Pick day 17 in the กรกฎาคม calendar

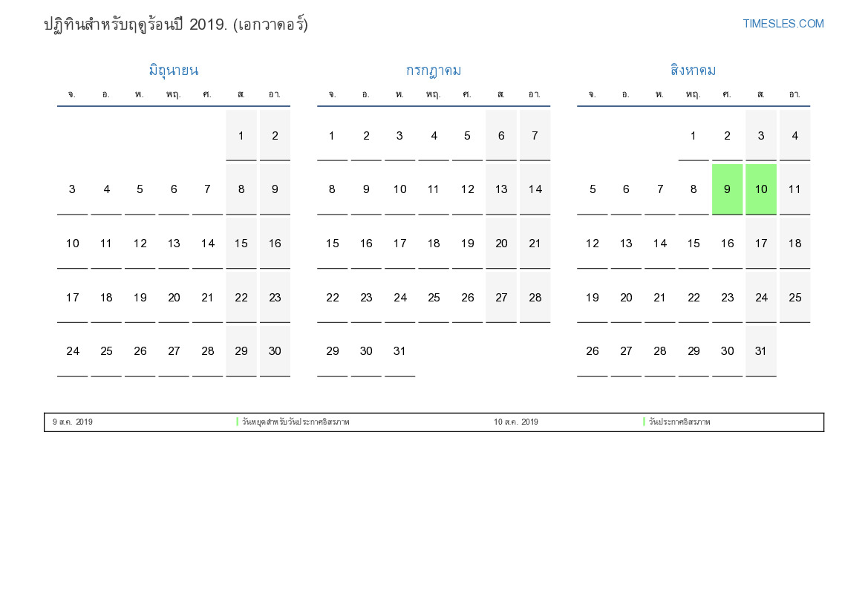click(399, 244)
